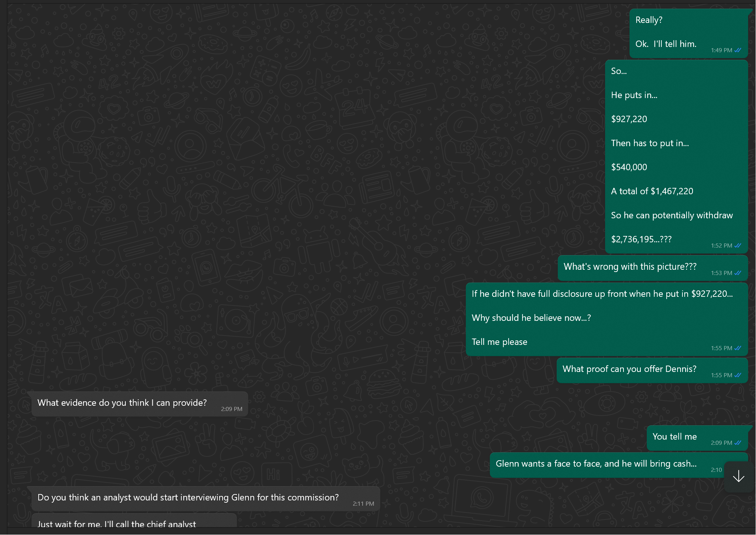Click double-check icon on 'Tell me please' message

tap(738, 348)
